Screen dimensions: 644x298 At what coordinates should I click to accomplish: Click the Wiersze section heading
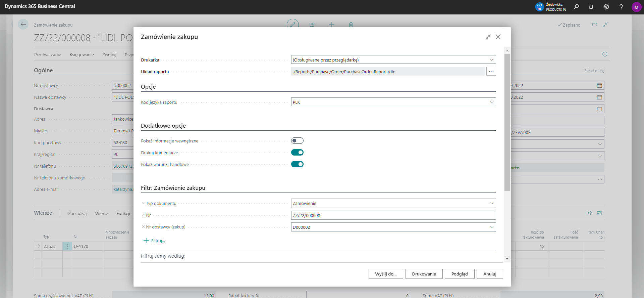43,213
